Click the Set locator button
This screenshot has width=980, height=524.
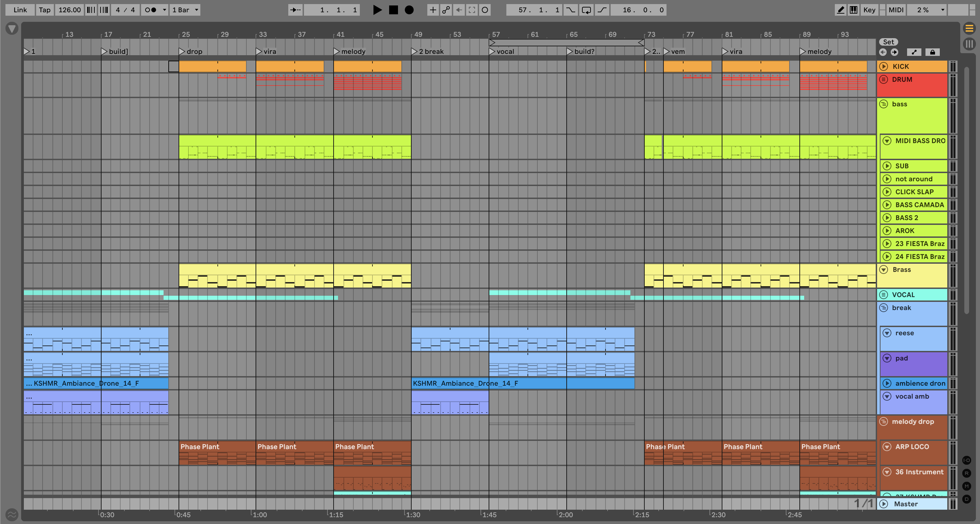888,42
